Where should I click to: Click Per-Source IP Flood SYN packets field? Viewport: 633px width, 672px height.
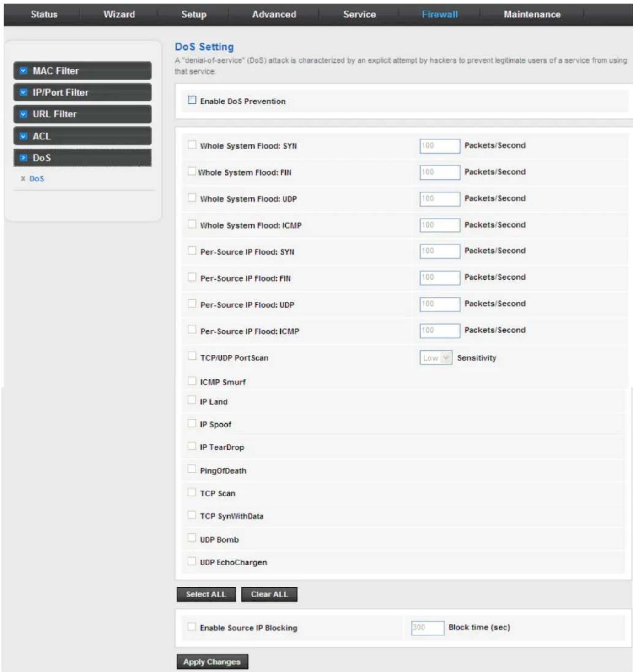click(440, 251)
